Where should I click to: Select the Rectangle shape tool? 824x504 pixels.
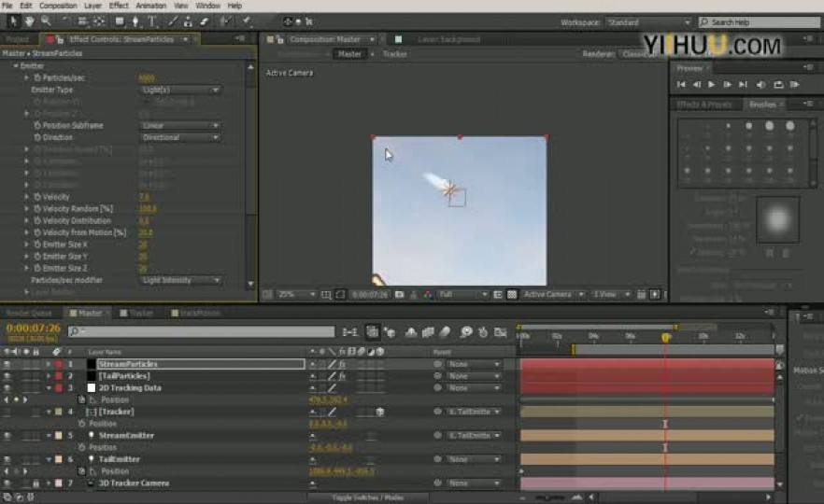(120, 21)
